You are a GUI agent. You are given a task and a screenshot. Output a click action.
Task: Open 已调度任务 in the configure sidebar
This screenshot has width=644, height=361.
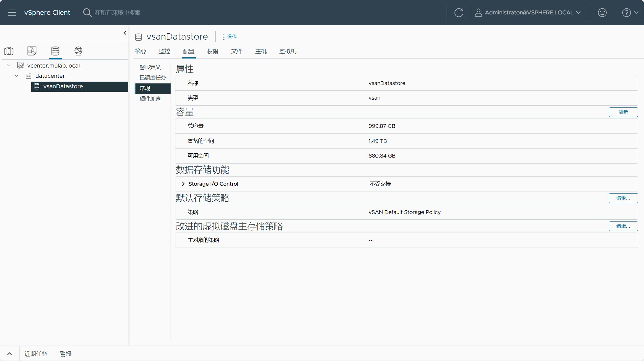click(x=153, y=78)
